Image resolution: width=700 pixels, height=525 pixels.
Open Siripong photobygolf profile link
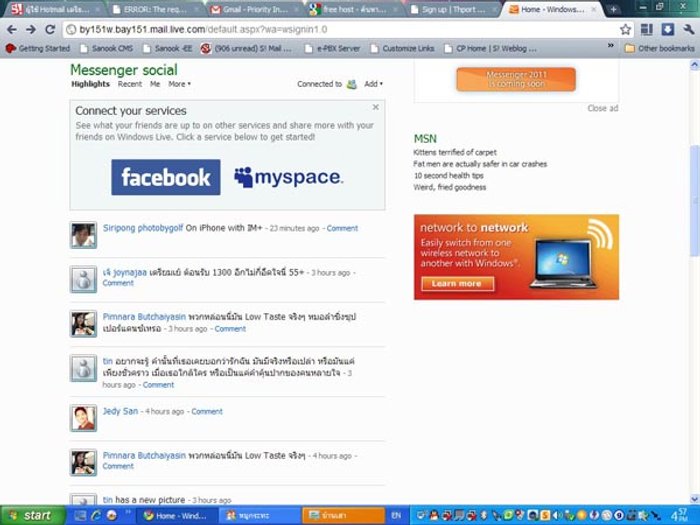(x=143, y=228)
